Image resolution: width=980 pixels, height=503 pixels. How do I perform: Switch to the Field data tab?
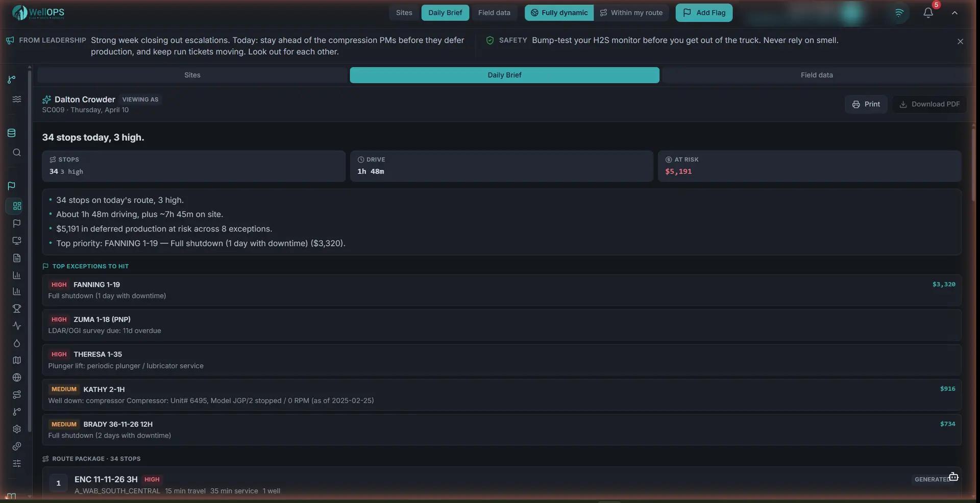point(816,75)
